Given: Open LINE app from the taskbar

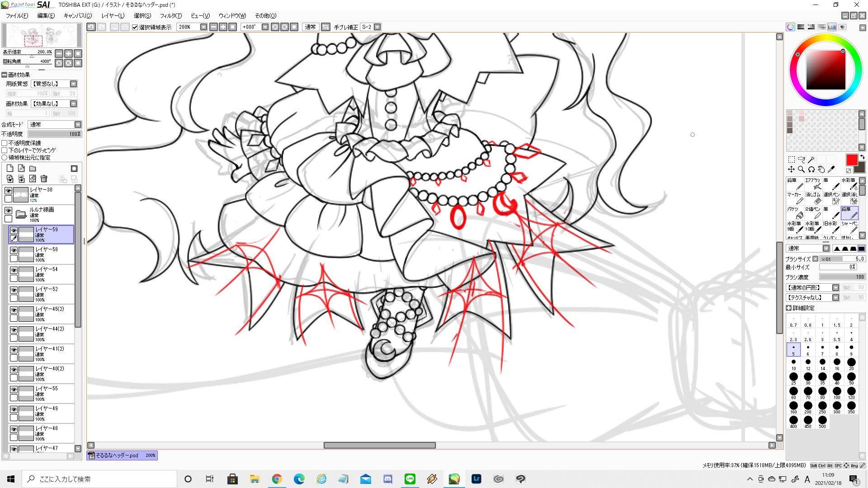Looking at the screenshot, I should 410,479.
